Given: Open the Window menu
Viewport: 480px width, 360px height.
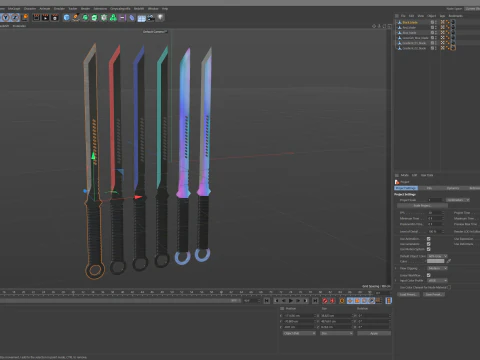Looking at the screenshot, I should tap(153, 9).
